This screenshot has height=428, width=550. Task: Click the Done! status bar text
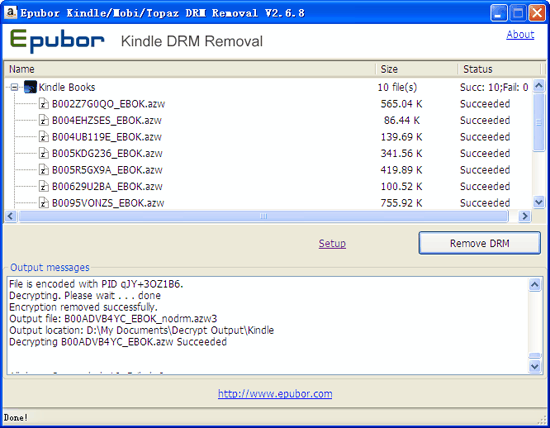point(15,418)
